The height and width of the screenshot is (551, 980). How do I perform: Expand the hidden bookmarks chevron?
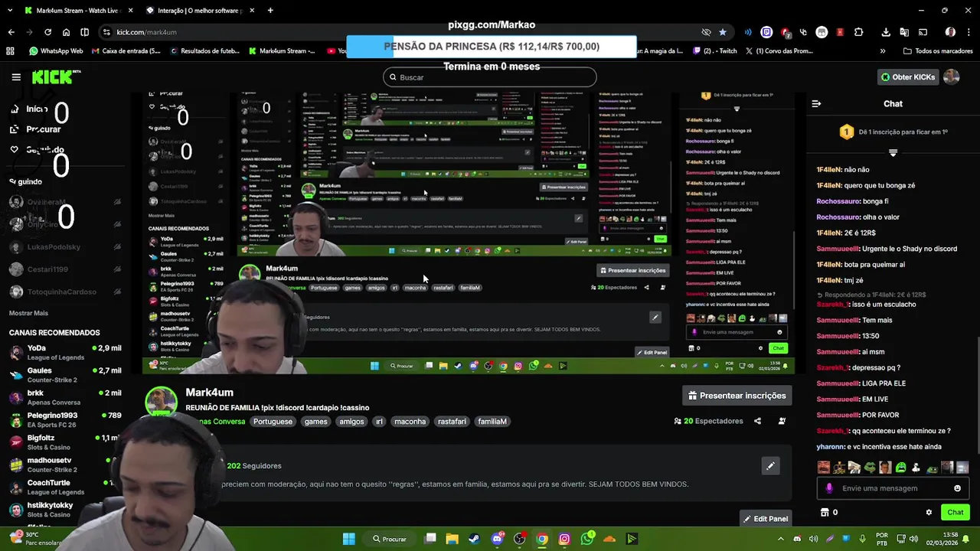click(883, 51)
